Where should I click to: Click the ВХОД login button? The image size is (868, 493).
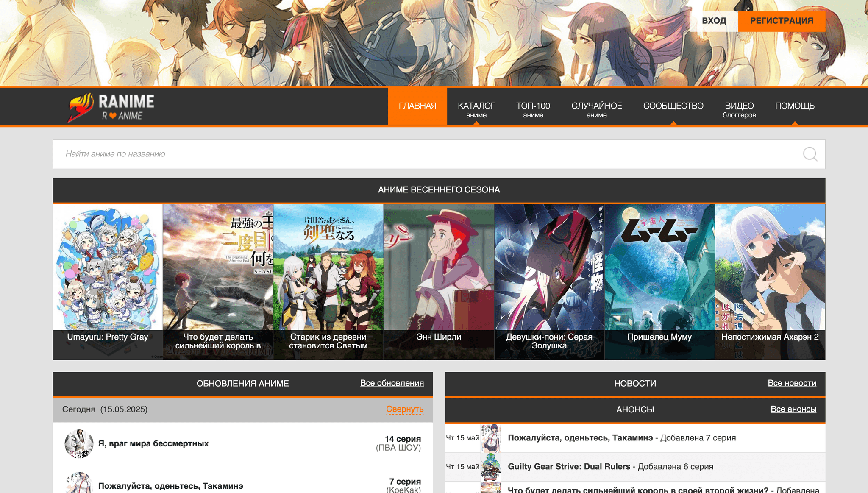tap(714, 21)
